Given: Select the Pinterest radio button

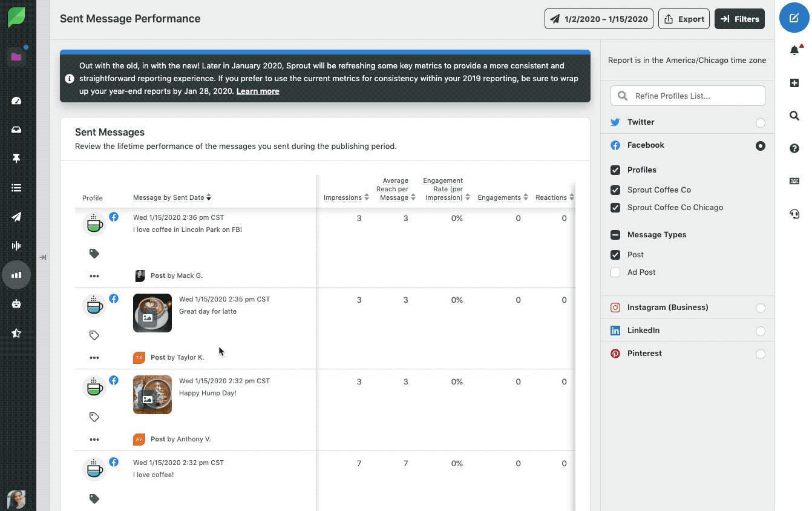Looking at the screenshot, I should coord(761,354).
